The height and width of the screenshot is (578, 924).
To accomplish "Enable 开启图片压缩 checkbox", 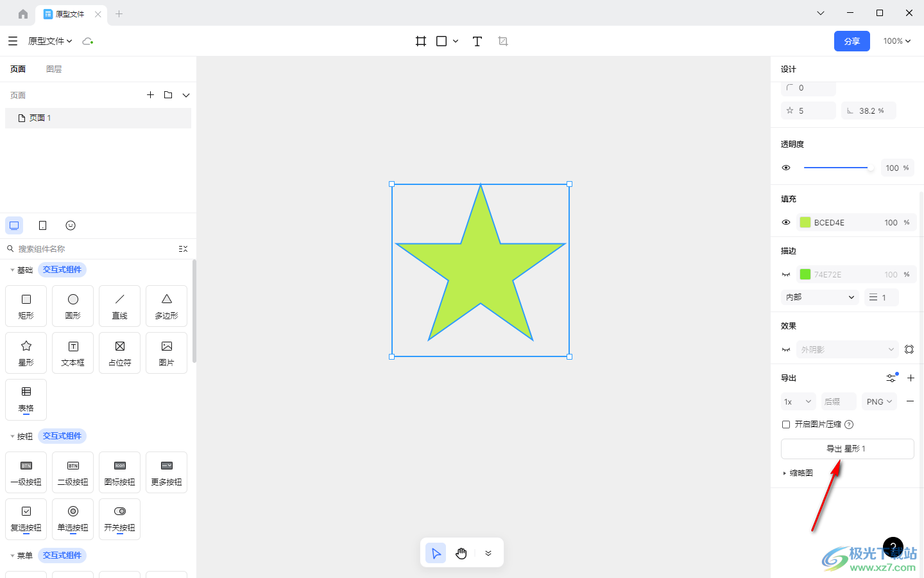I will (786, 425).
